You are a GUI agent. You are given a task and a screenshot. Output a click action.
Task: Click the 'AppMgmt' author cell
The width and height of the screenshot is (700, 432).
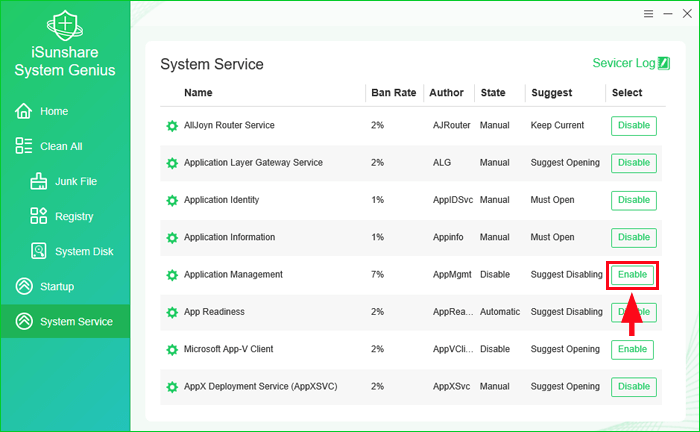(452, 274)
